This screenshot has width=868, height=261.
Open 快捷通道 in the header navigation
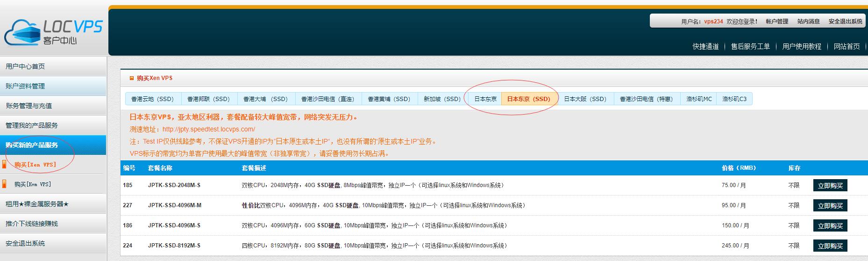[705, 46]
